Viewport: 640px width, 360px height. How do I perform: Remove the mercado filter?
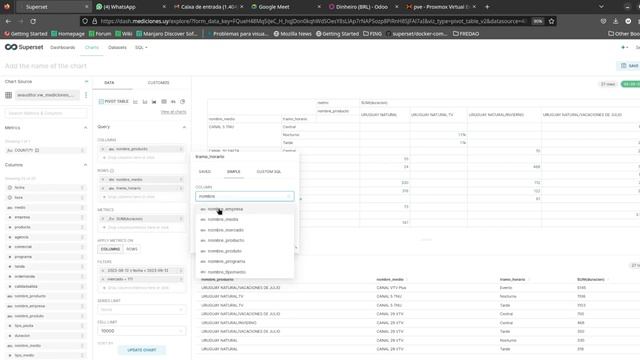click(103, 279)
